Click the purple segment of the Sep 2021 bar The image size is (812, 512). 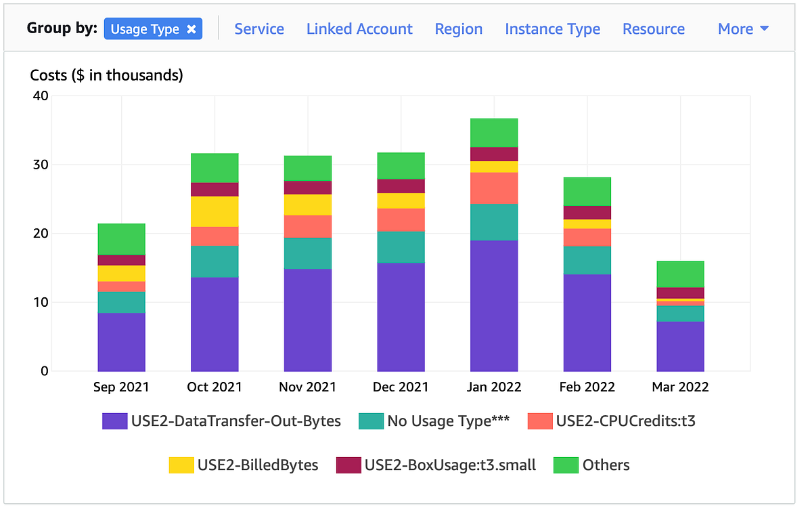tap(121, 339)
